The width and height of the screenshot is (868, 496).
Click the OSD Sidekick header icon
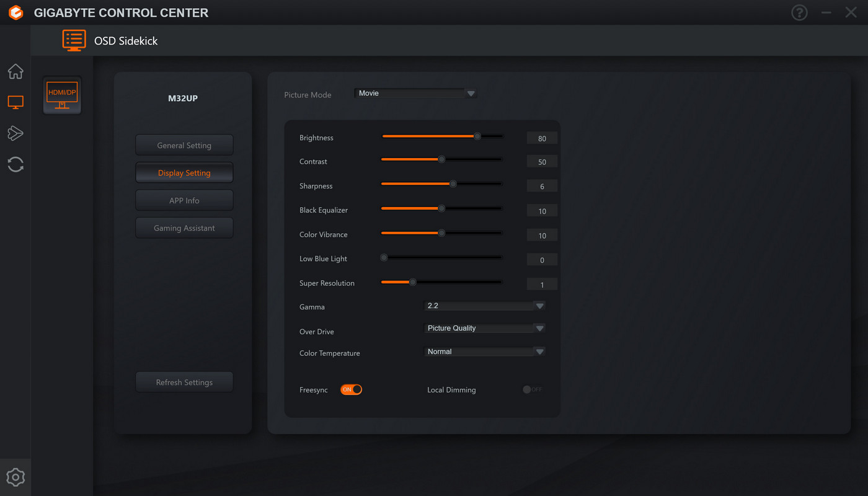74,40
